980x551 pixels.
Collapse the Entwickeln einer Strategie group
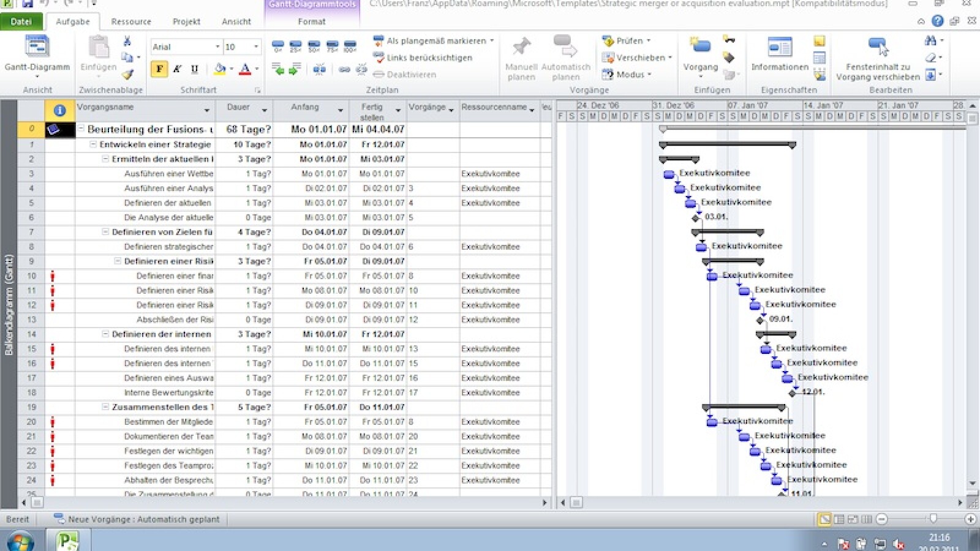[x=93, y=144]
